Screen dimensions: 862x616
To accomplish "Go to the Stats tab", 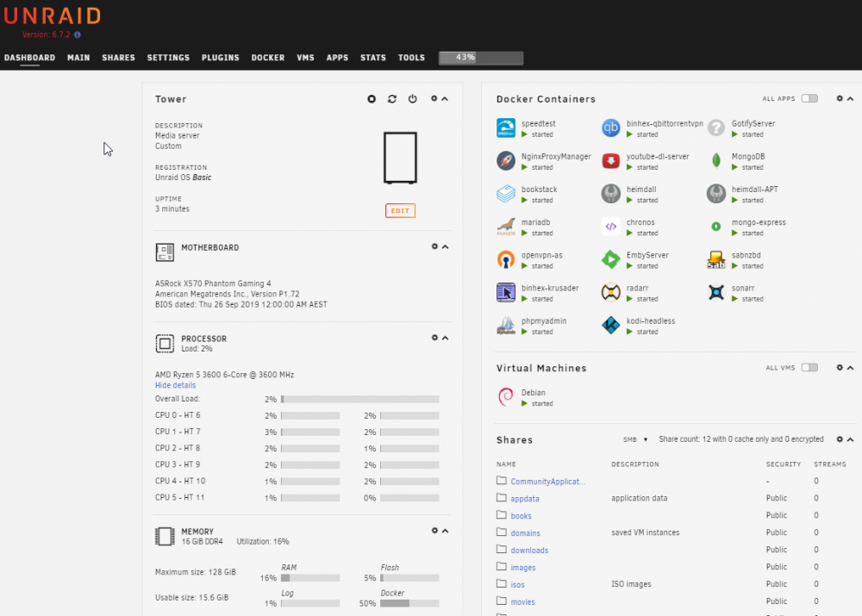I will coord(373,58).
